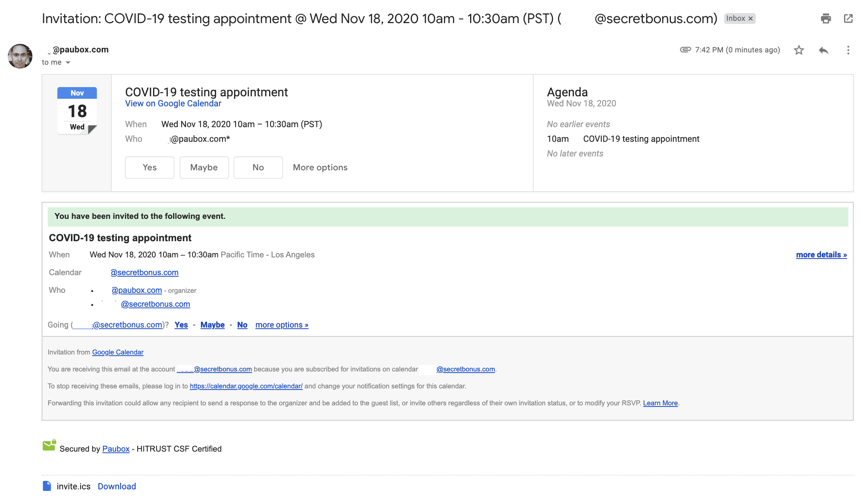863x504 pixels.
Task: Expand recipient details arrow next to 'to me'
Action: 68,62
